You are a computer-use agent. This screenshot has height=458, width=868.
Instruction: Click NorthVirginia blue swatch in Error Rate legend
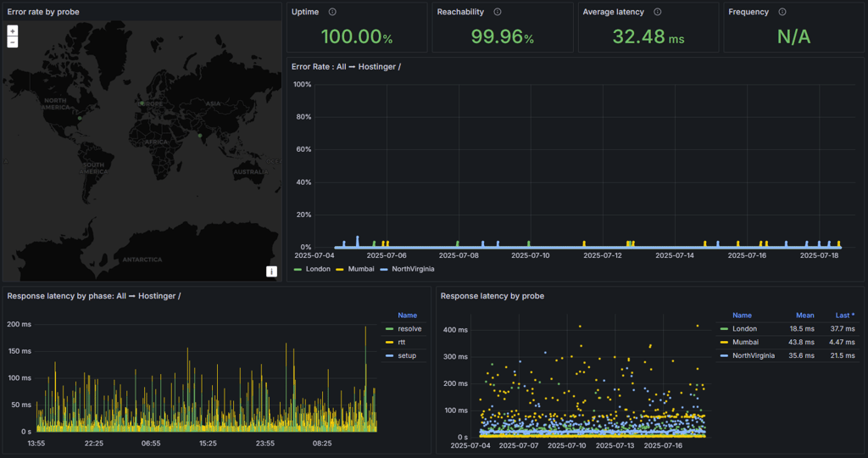click(384, 270)
